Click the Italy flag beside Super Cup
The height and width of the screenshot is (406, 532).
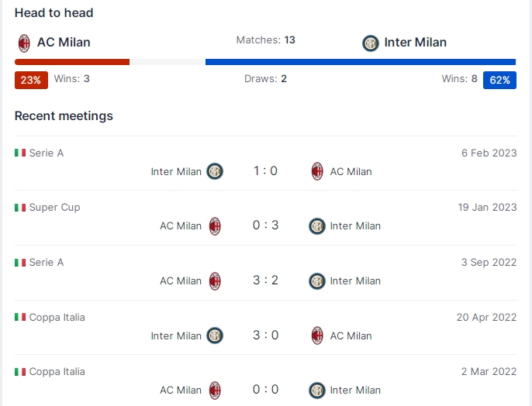point(20,208)
